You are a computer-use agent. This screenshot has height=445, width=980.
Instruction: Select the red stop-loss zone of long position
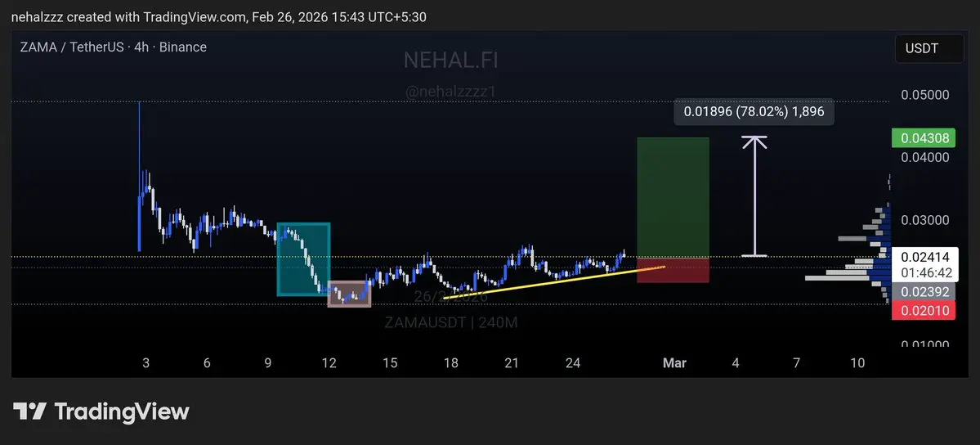click(x=673, y=270)
